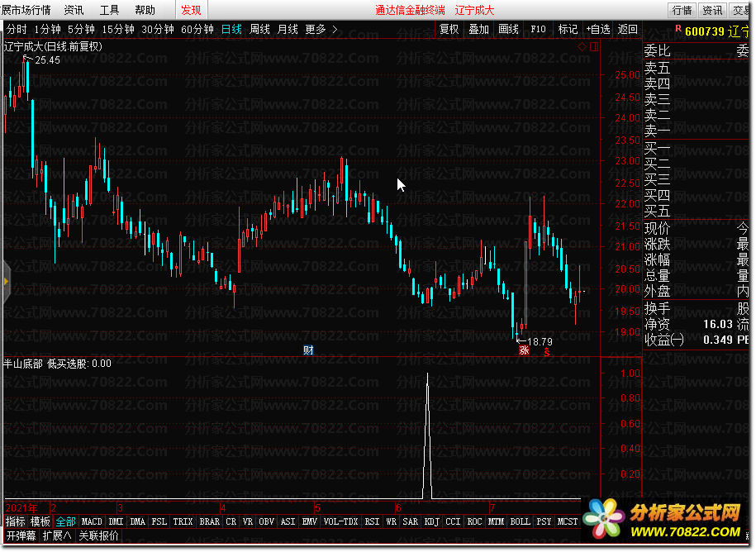The width and height of the screenshot is (756, 552).
Task: Click the 财 financial marker icon
Action: click(308, 350)
